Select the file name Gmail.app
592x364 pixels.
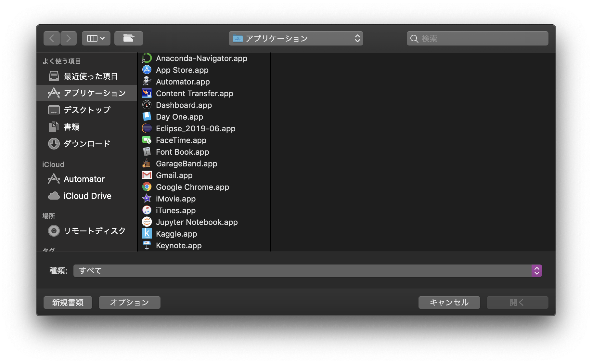pos(174,175)
